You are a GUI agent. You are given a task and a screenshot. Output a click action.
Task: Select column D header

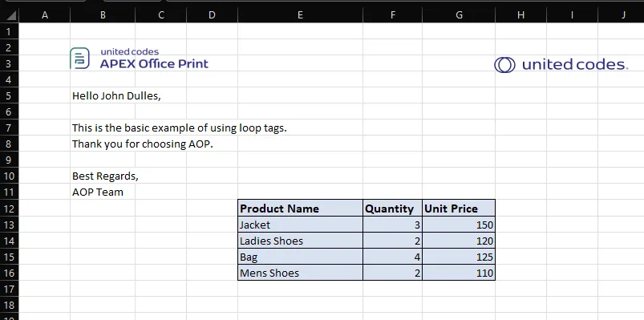pos(212,15)
